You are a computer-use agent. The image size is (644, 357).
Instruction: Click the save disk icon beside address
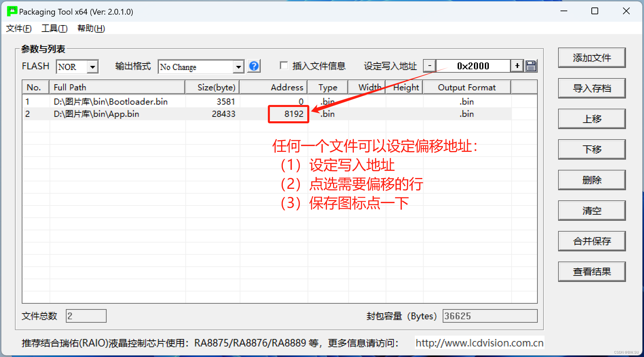pos(531,66)
